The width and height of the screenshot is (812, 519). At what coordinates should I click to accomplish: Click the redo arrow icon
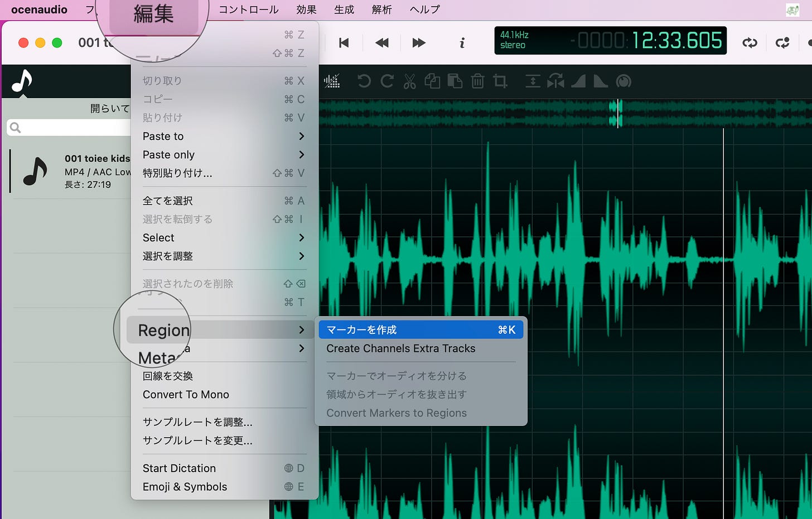tap(387, 81)
